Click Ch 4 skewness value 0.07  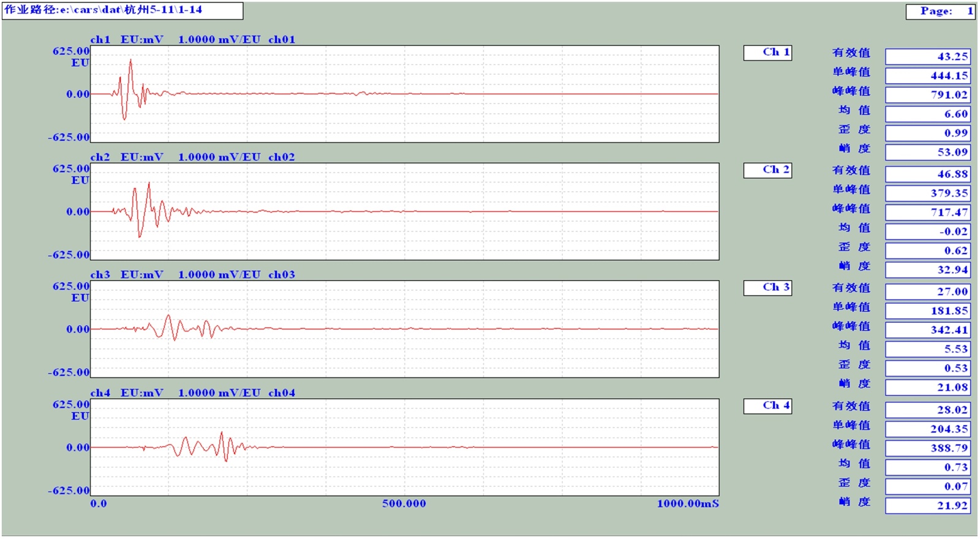(x=927, y=486)
